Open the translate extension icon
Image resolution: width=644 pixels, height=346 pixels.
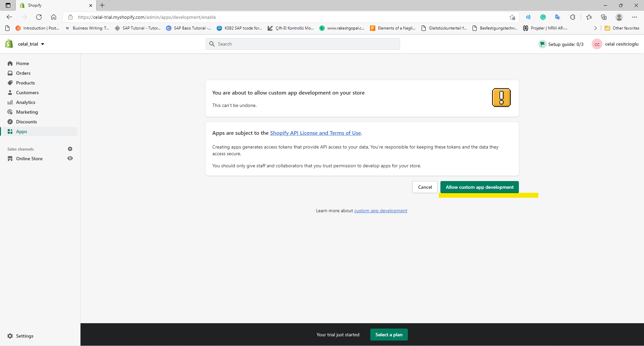pyautogui.click(x=557, y=17)
